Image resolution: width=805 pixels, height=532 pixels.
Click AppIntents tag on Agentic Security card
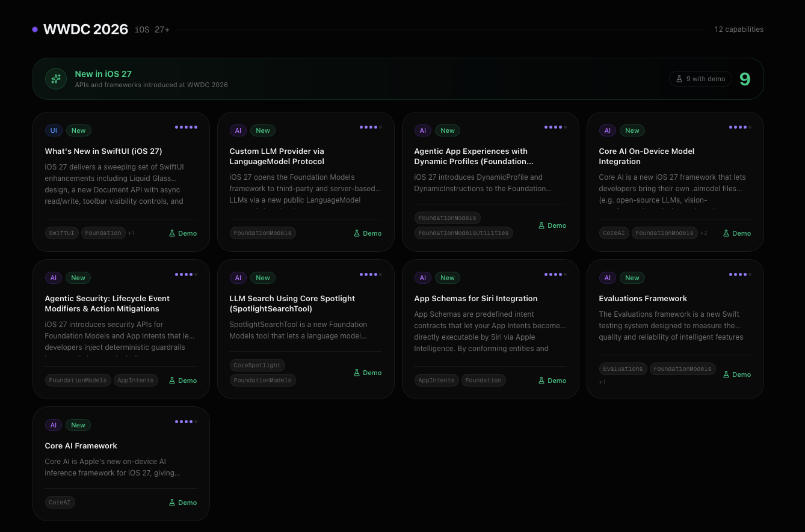click(x=136, y=381)
